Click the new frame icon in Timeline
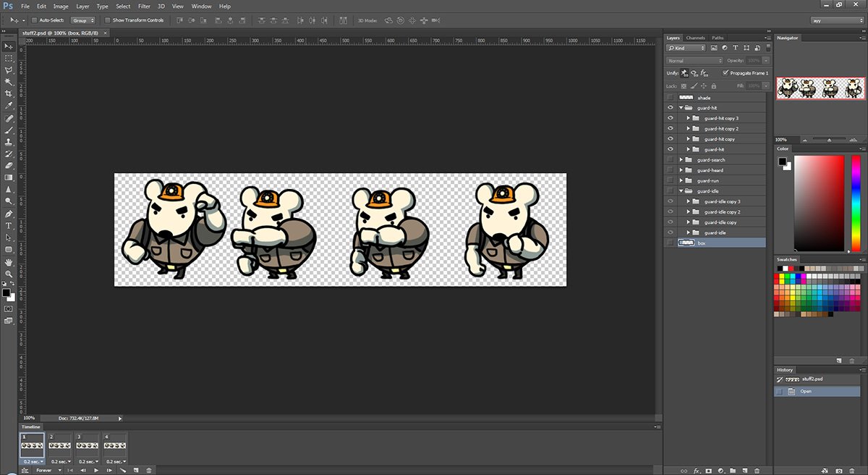 coord(137,471)
